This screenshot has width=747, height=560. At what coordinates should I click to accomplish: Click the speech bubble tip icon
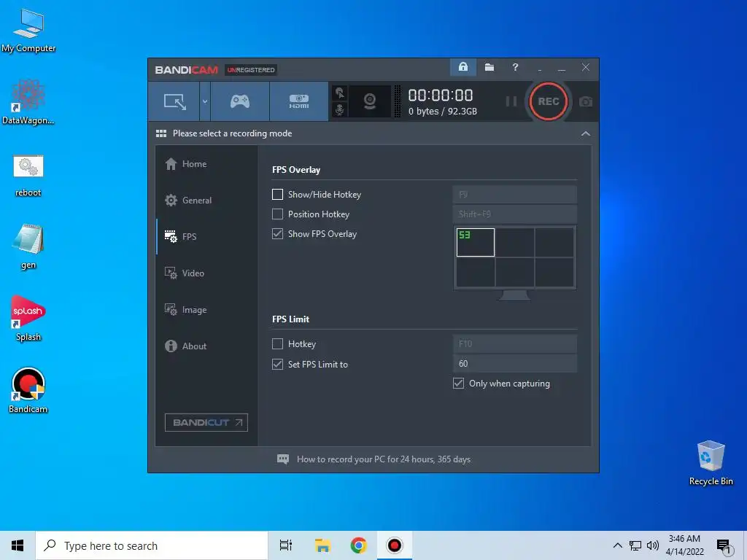pos(283,459)
